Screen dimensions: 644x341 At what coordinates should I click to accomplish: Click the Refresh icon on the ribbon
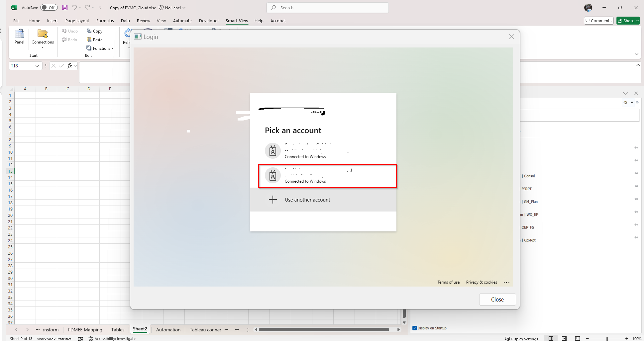(x=128, y=33)
